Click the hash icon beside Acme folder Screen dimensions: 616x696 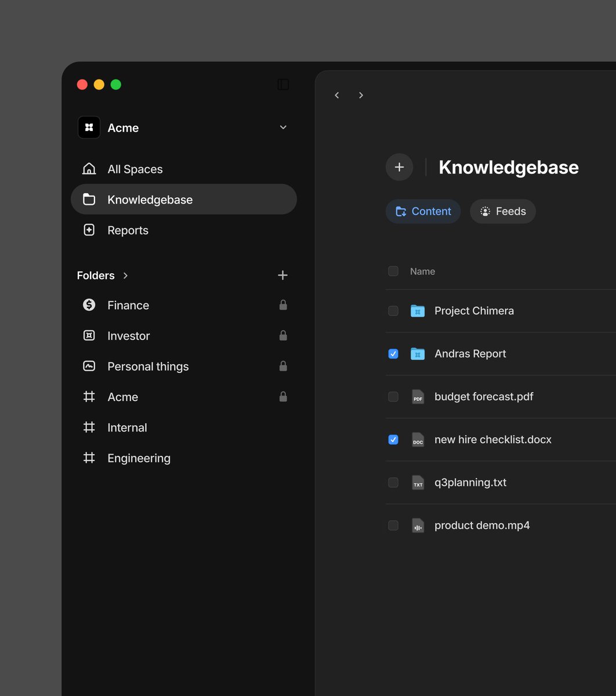point(89,397)
